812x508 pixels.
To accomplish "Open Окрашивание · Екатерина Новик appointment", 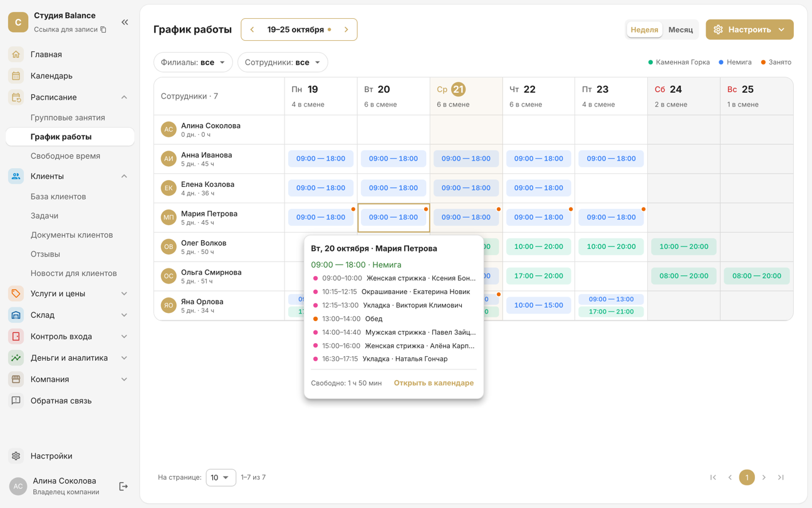I will (393, 292).
